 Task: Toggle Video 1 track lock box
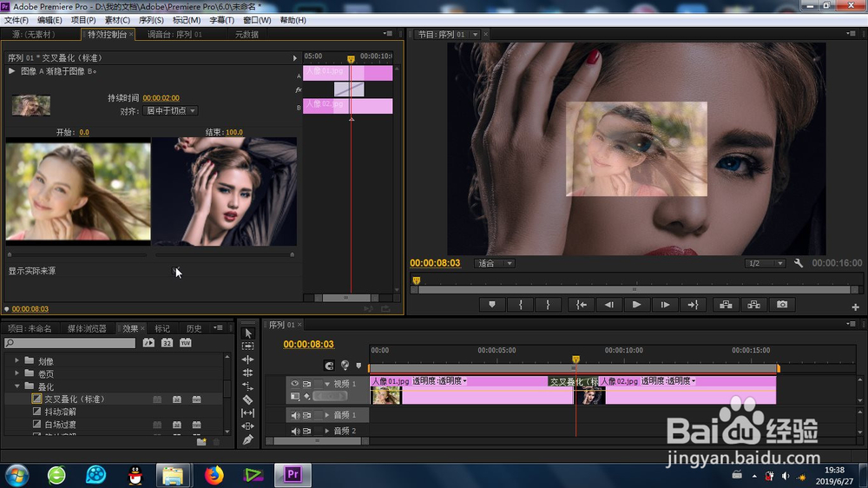[319, 383]
